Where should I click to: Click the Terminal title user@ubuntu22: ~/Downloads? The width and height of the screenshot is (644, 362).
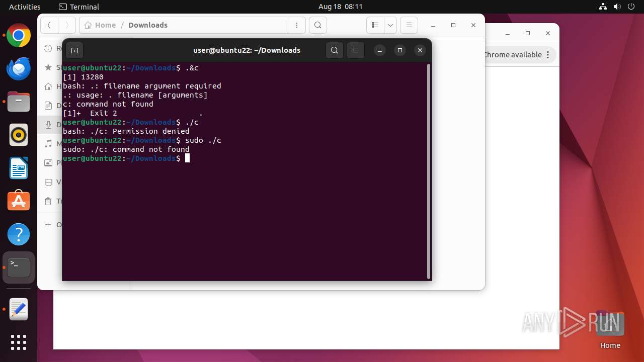pyautogui.click(x=247, y=50)
